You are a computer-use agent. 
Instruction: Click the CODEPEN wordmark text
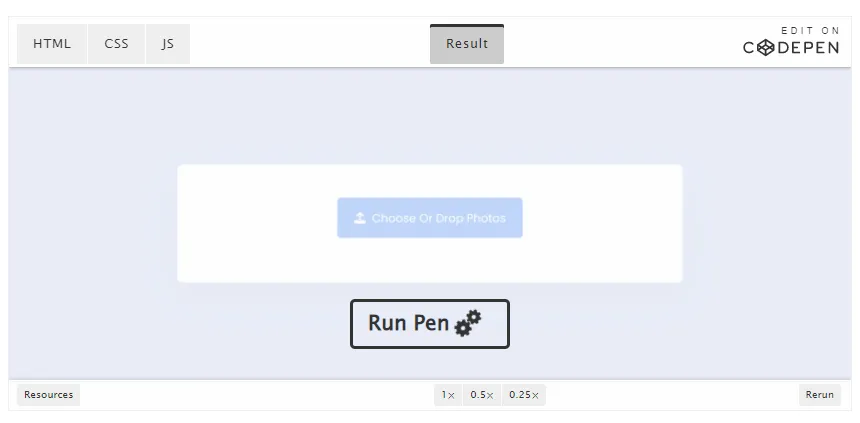click(x=791, y=48)
